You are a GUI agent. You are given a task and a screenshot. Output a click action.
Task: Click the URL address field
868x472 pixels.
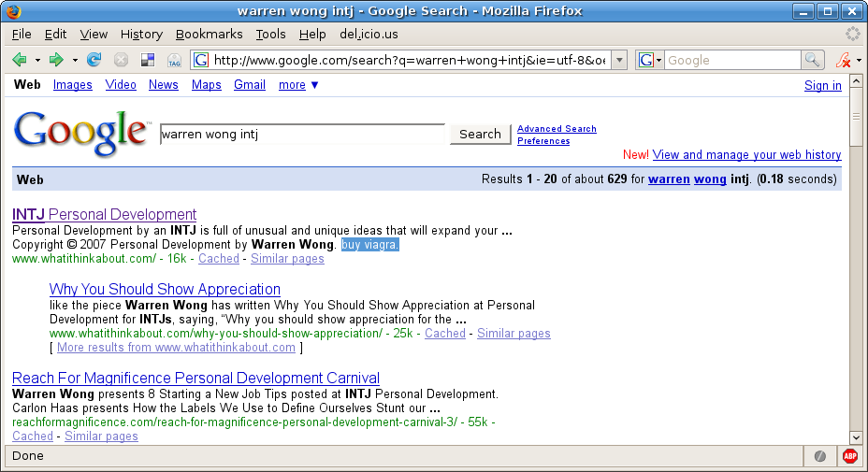click(410, 60)
